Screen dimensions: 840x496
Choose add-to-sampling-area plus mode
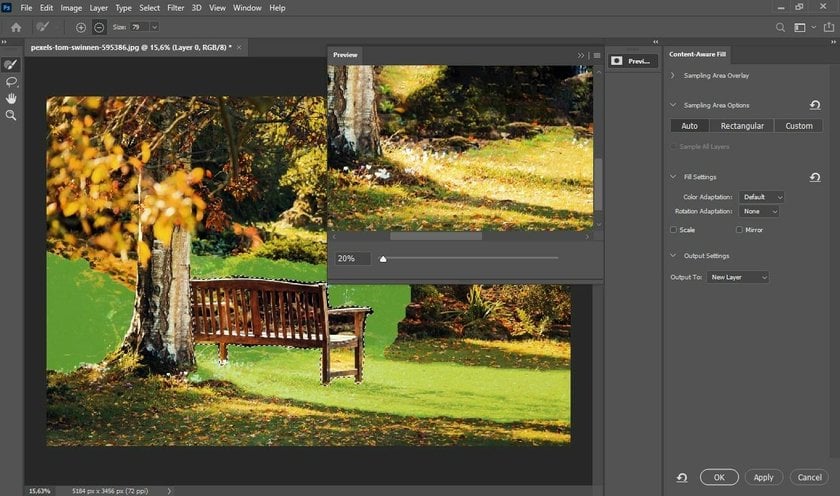pos(81,27)
